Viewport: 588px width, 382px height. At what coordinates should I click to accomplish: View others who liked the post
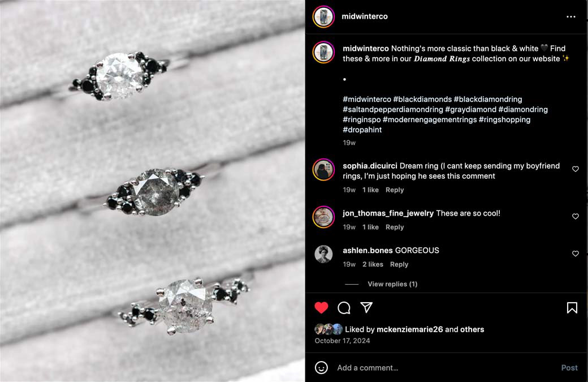(x=472, y=329)
